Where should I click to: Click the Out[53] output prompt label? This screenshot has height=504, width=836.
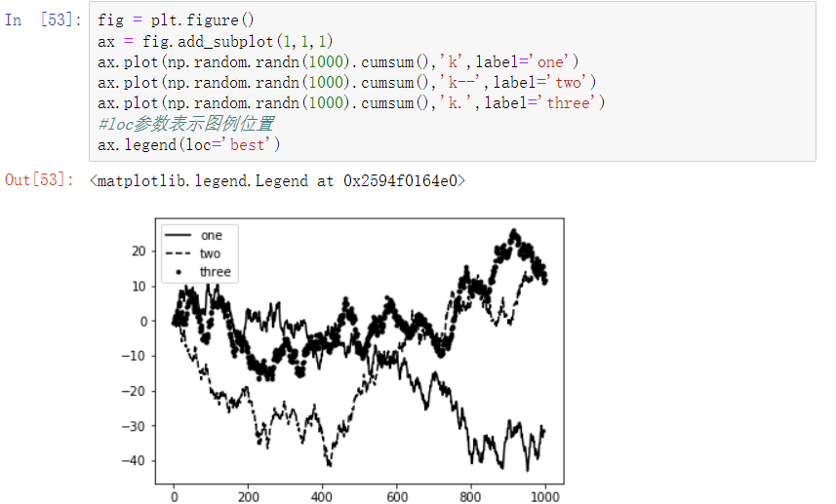(39, 180)
